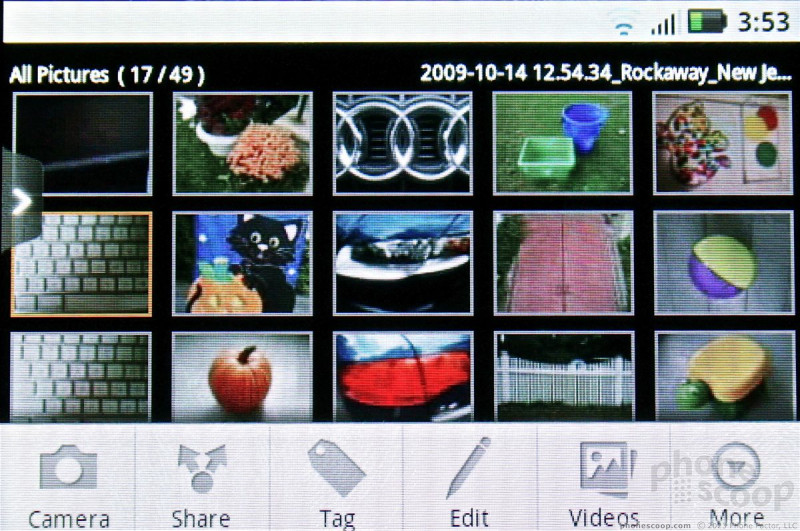Tap the Share icon

[x=202, y=468]
